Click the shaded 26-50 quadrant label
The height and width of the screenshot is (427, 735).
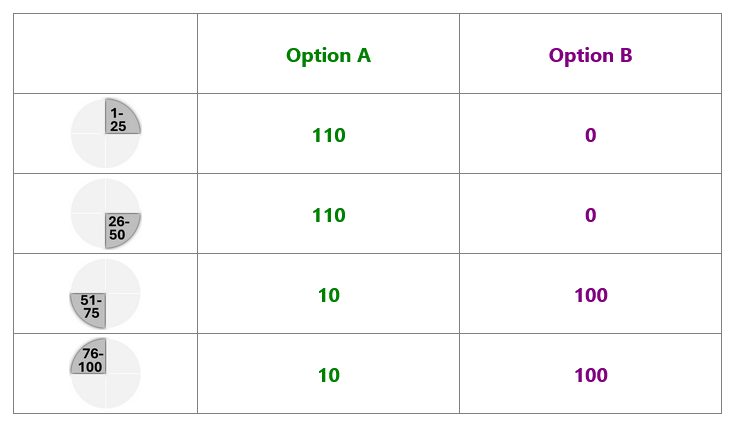point(118,228)
